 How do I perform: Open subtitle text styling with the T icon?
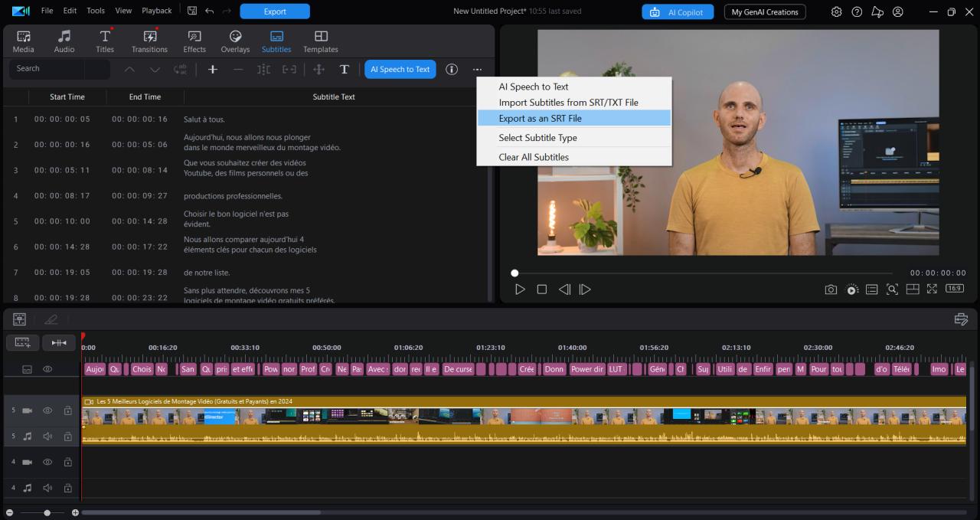[x=345, y=69]
